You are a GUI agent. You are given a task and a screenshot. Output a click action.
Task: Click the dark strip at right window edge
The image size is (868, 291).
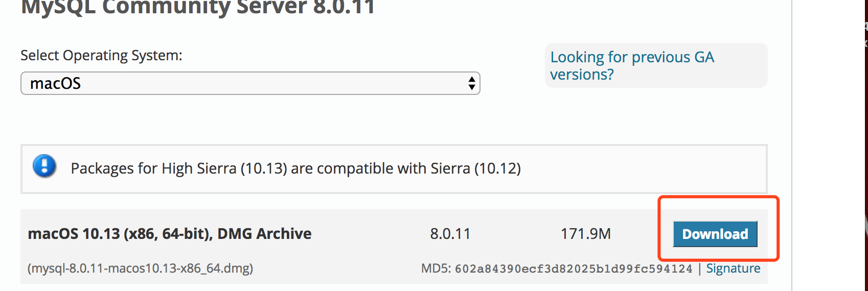[866, 145]
